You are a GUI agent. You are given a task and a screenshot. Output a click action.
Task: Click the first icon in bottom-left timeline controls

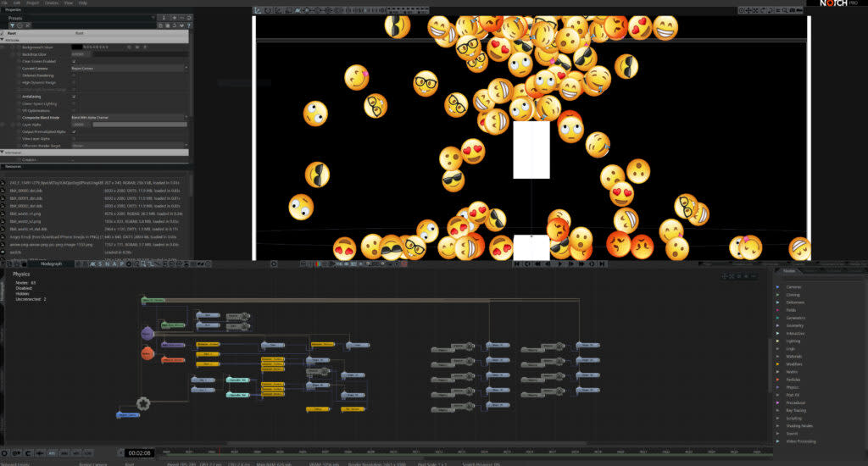click(4, 453)
